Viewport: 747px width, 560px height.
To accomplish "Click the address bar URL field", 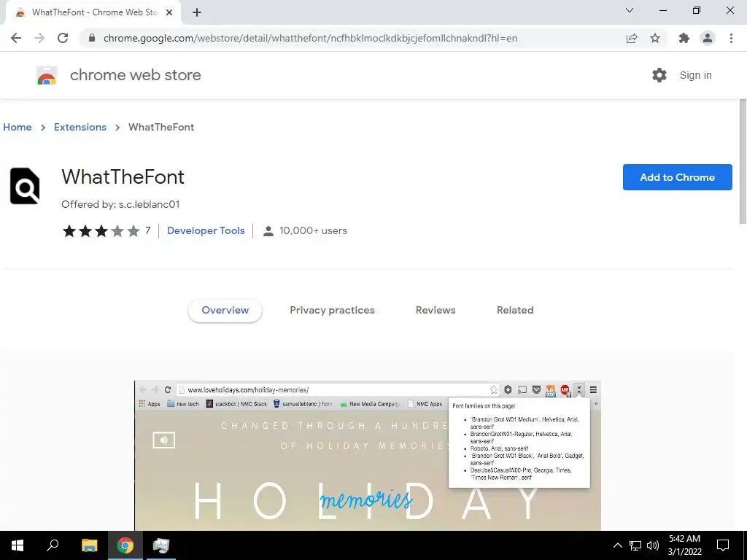I will pyautogui.click(x=309, y=38).
